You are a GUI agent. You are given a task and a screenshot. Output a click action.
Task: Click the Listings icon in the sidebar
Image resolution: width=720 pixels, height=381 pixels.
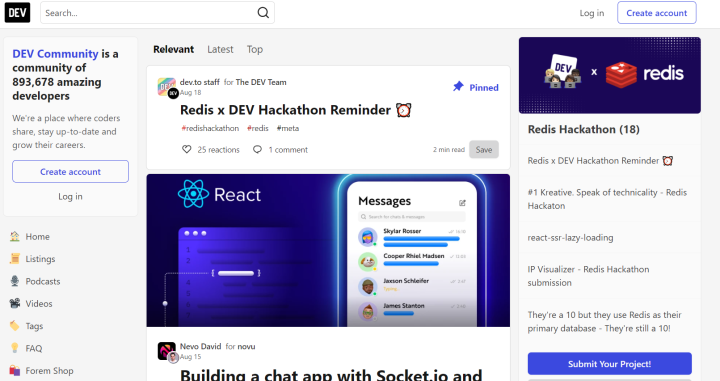(x=15, y=259)
